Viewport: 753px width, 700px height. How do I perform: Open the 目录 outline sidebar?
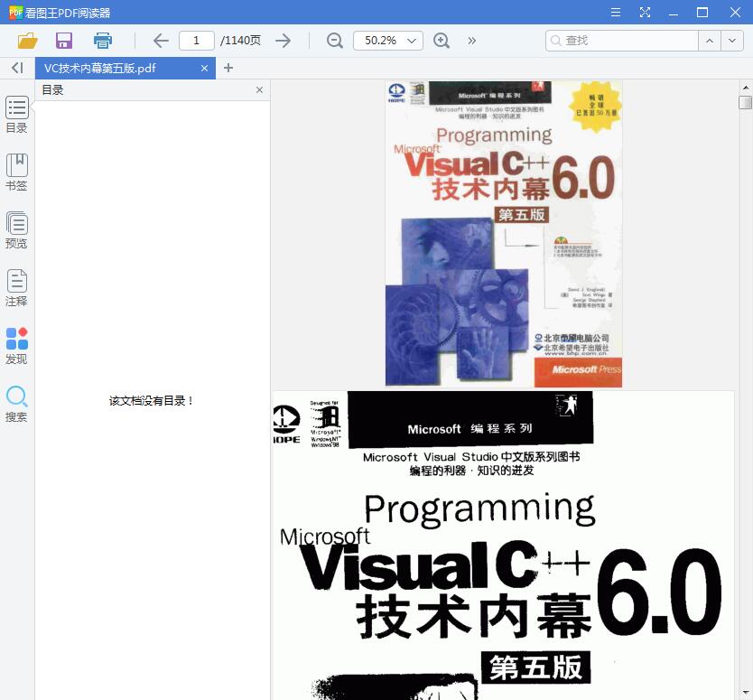(17, 115)
